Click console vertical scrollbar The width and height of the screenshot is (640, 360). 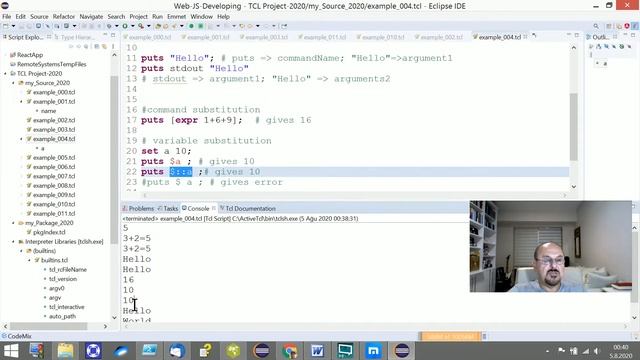(635, 273)
